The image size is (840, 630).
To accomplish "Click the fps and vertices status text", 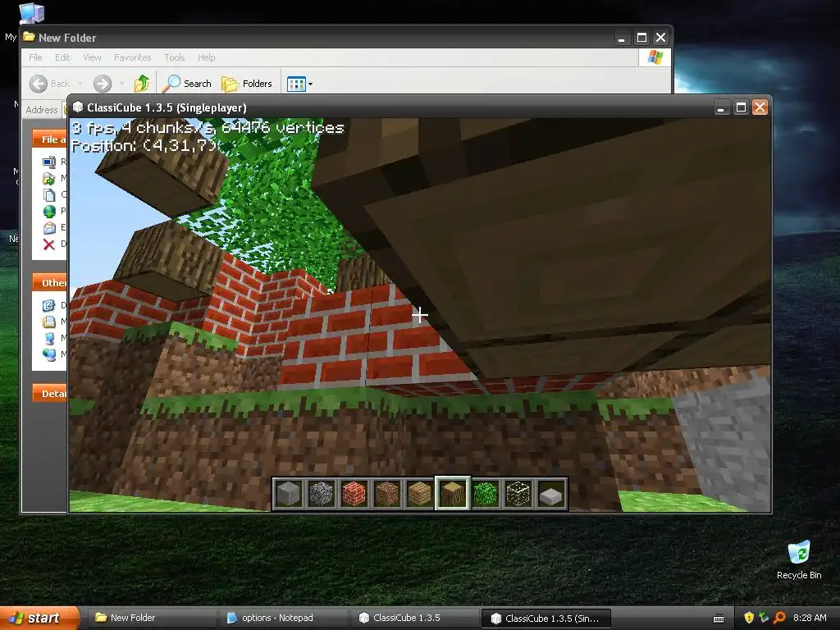I will [x=208, y=128].
